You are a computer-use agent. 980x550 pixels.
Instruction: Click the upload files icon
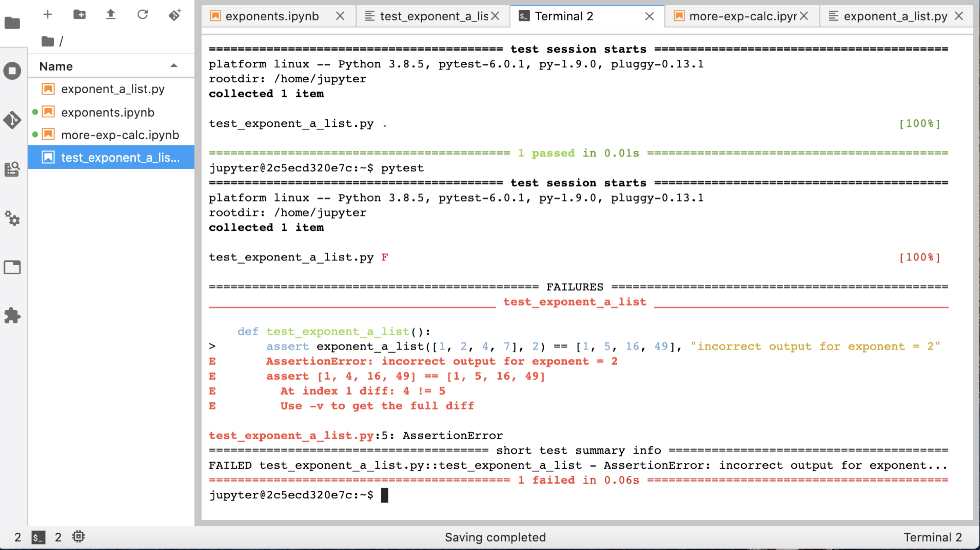(x=111, y=15)
